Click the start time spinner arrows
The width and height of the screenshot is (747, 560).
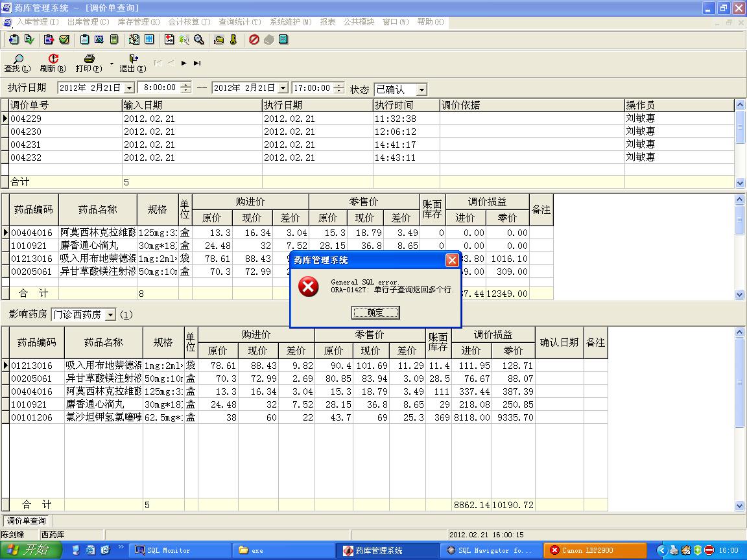coord(186,88)
